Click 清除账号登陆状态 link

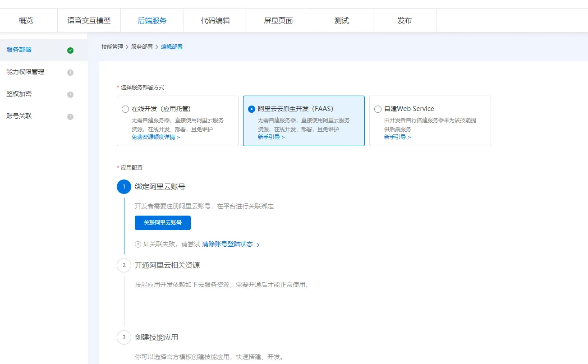[227, 244]
